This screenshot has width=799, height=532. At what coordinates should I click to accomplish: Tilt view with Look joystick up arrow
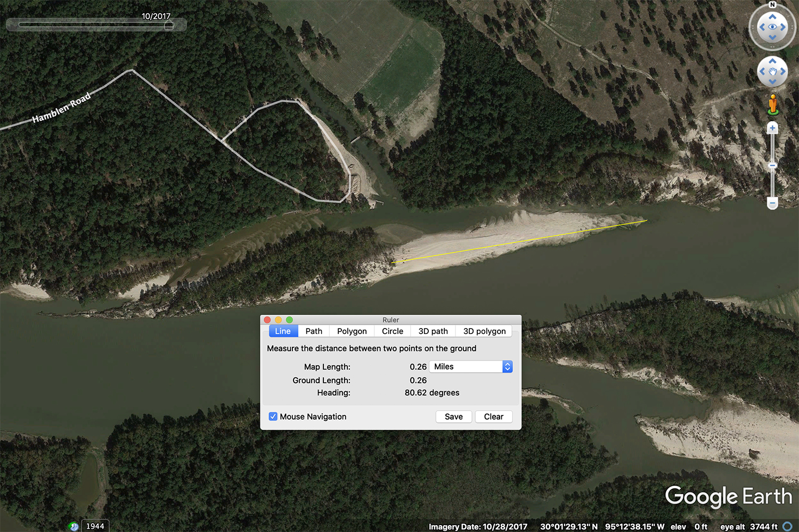[x=772, y=17]
